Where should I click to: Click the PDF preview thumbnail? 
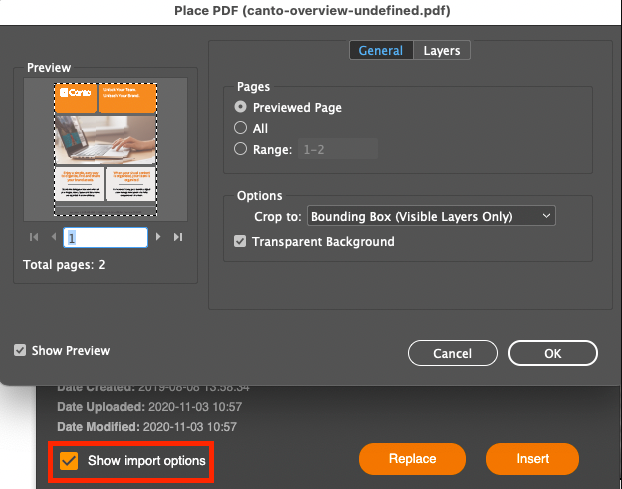[x=105, y=148]
